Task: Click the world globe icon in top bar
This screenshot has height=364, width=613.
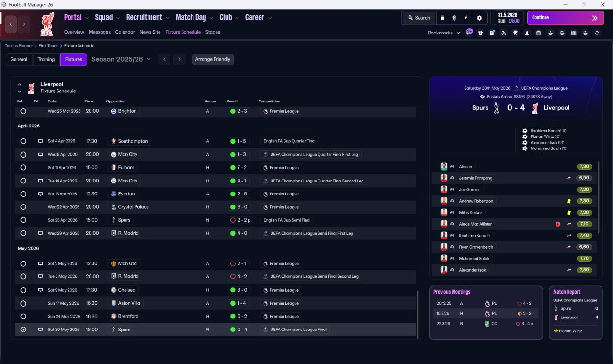Action: (454, 18)
